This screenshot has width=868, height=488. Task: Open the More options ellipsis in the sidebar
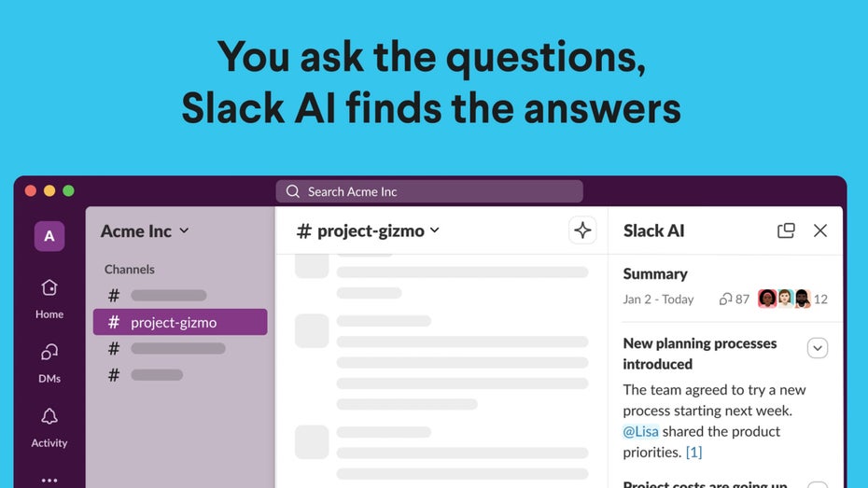pyautogui.click(x=49, y=481)
